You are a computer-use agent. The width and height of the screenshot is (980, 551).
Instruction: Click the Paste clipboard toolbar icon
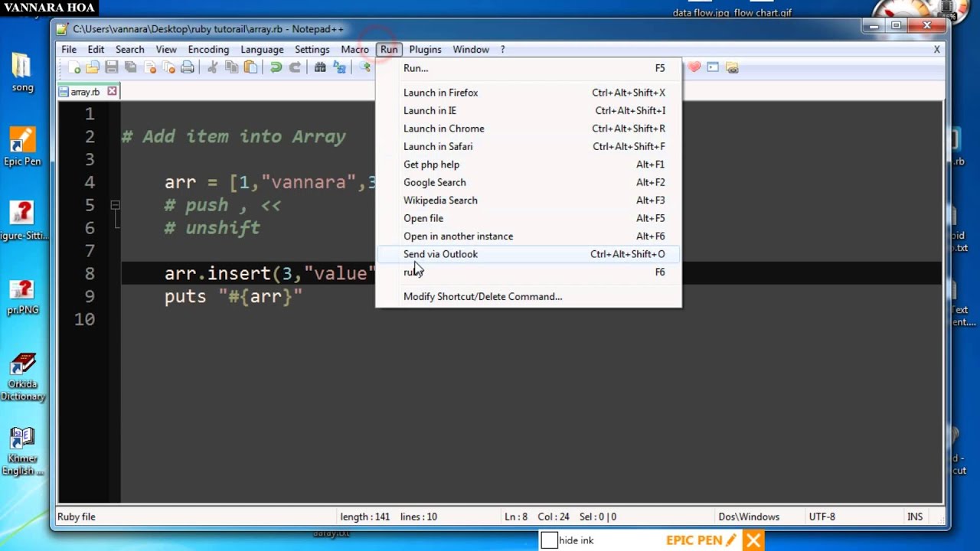click(250, 67)
